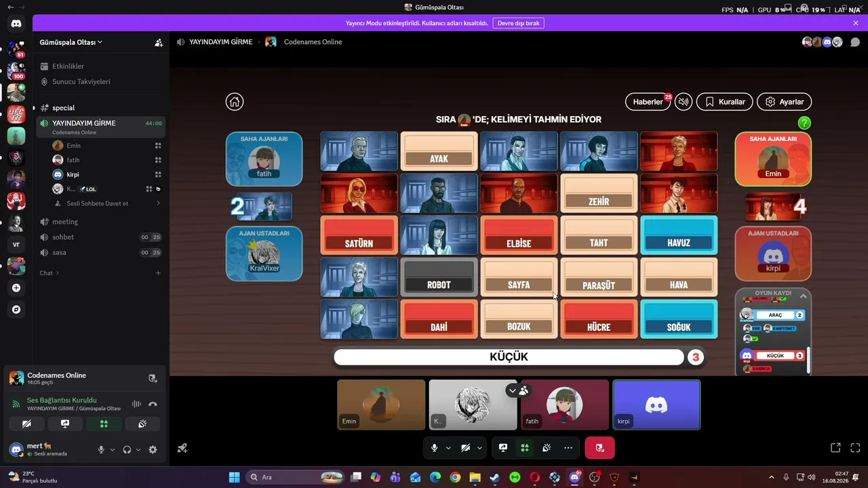The height and width of the screenshot is (488, 868).
Task: Select the ZEHİR word card
Action: 599,194
